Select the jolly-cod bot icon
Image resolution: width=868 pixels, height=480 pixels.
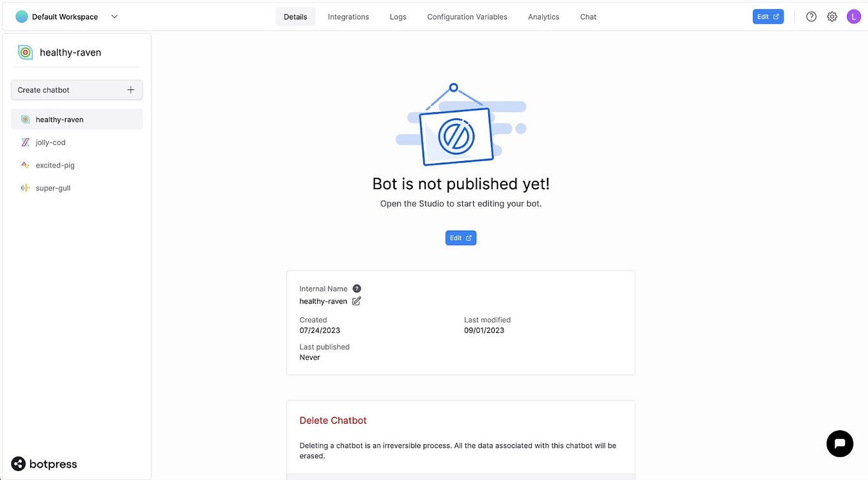click(25, 142)
